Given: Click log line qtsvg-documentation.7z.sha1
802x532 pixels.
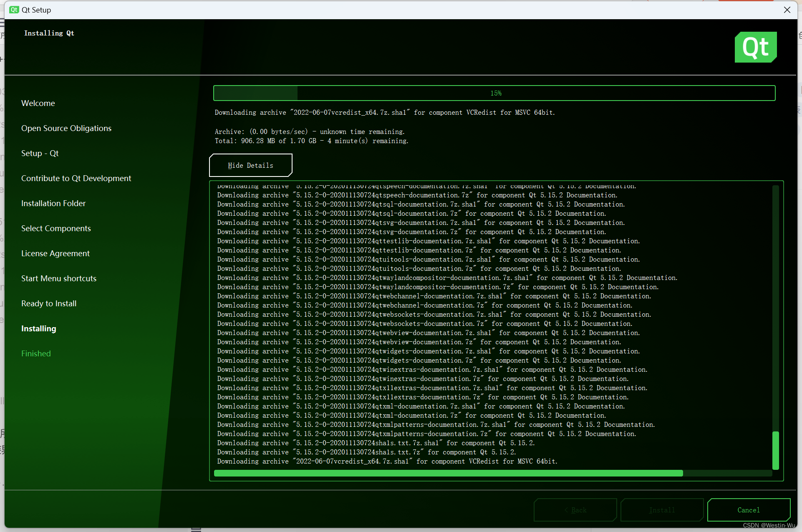Looking at the screenshot, I should click(x=421, y=222).
